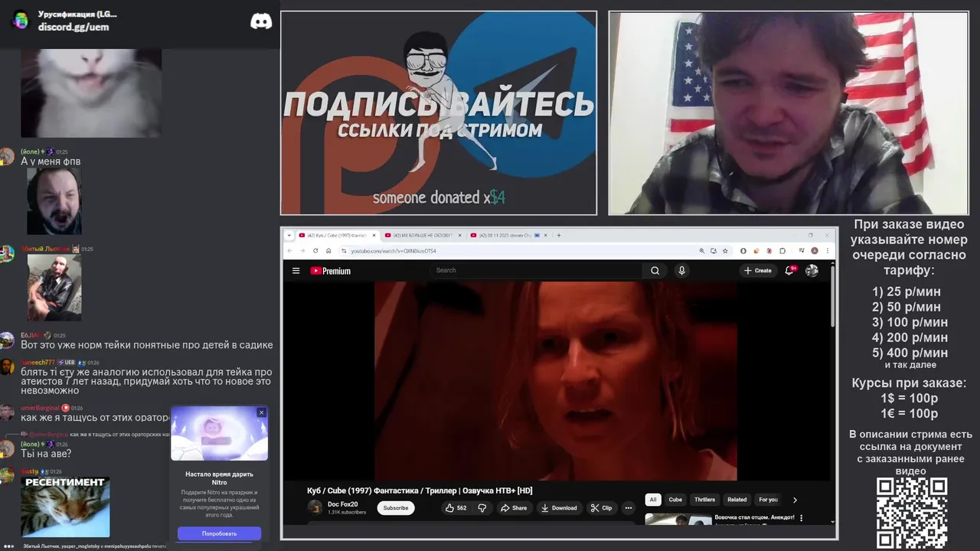The width and height of the screenshot is (980, 551).
Task: Create a clip of the video
Action: click(x=602, y=507)
